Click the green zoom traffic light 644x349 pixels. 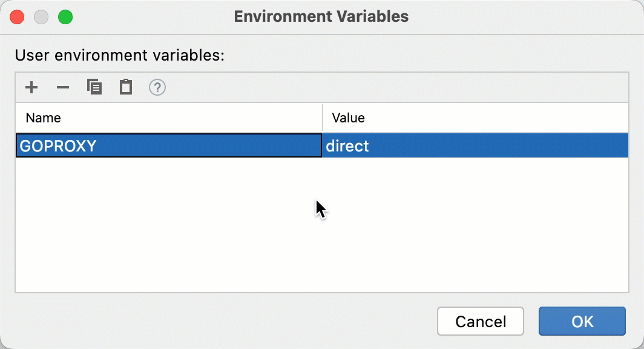65,16
